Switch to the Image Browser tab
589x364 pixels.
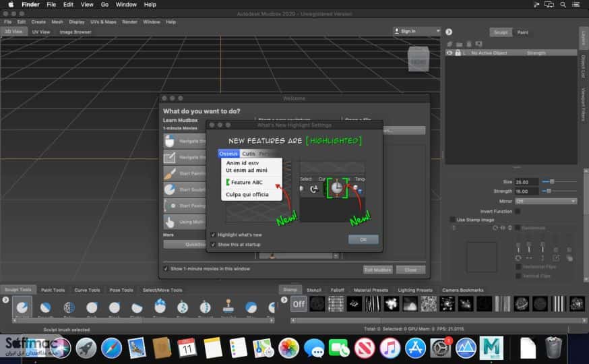tap(75, 32)
